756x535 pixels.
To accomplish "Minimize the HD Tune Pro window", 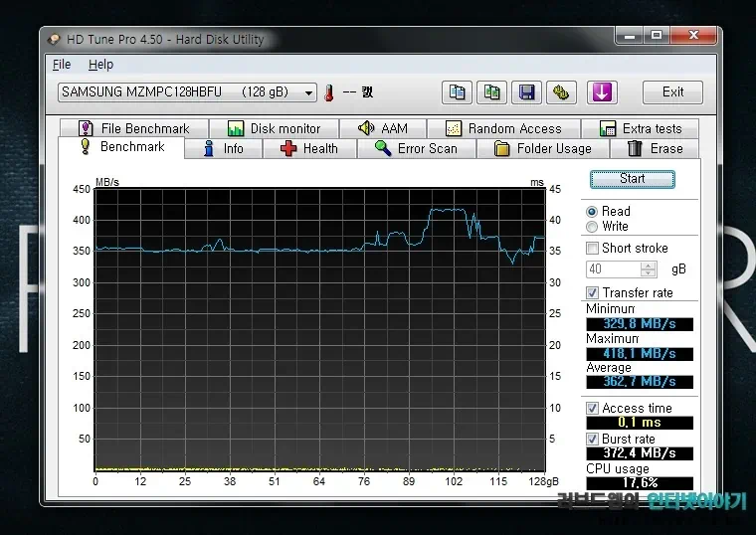I will pos(630,35).
